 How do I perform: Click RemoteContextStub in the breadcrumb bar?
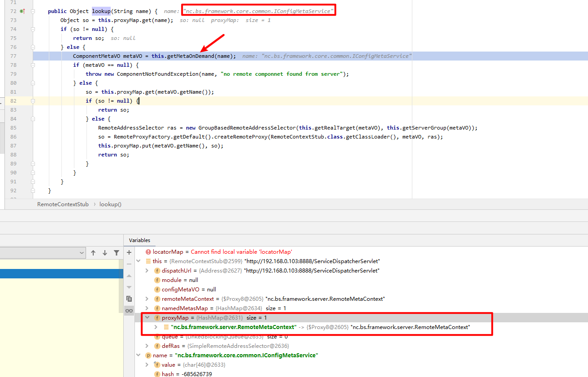(63, 204)
